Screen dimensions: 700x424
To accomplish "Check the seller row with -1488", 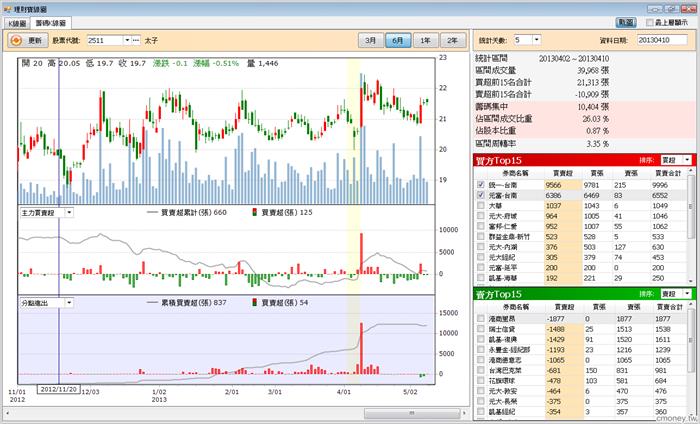I will [x=481, y=328].
